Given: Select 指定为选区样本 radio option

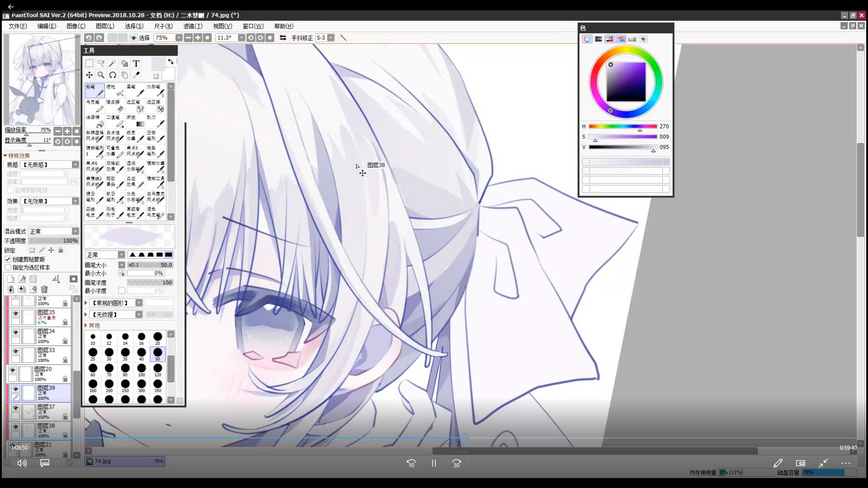Looking at the screenshot, I should point(8,267).
